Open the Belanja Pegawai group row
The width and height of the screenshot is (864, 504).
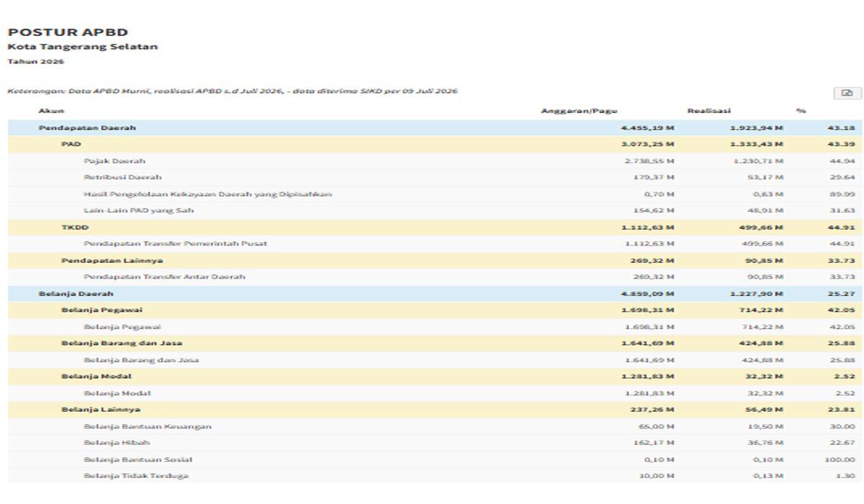[x=432, y=310]
